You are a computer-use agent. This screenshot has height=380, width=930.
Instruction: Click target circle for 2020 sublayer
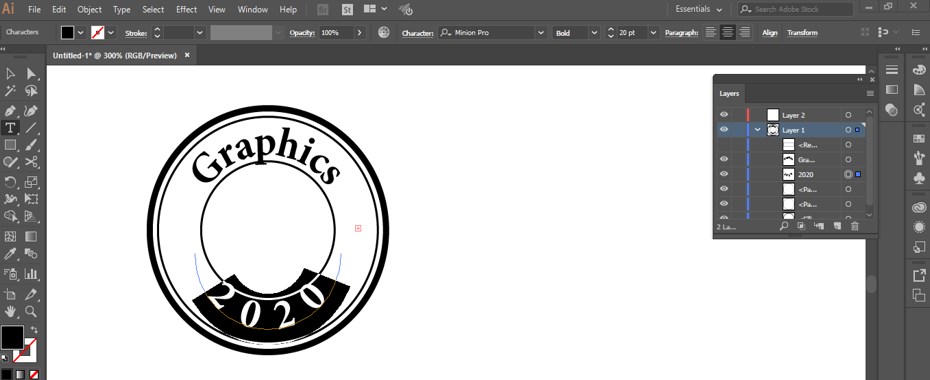848,174
